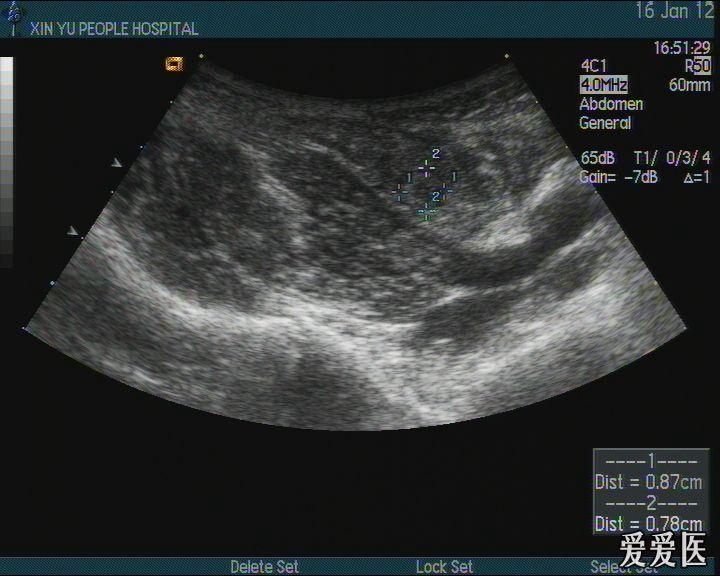Click the orange probe orientation marker
Screen dimensions: 720x576
point(175,64)
